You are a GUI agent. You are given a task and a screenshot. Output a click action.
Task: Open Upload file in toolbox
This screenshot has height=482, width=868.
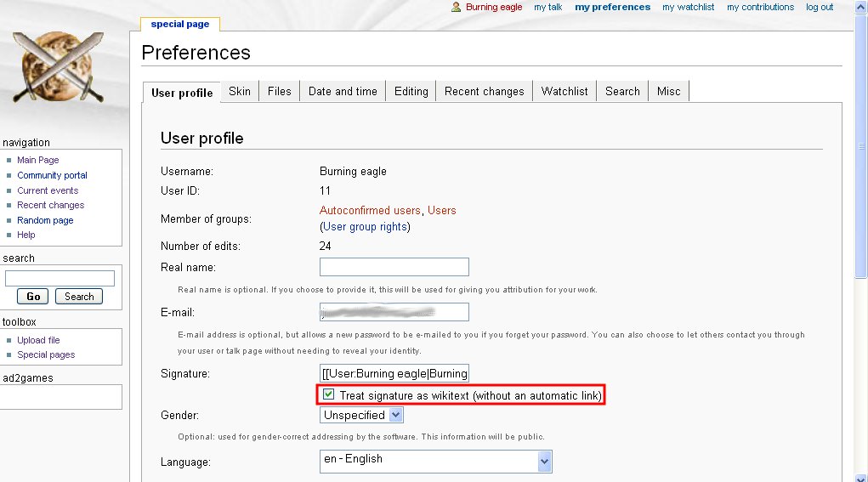tap(38, 340)
